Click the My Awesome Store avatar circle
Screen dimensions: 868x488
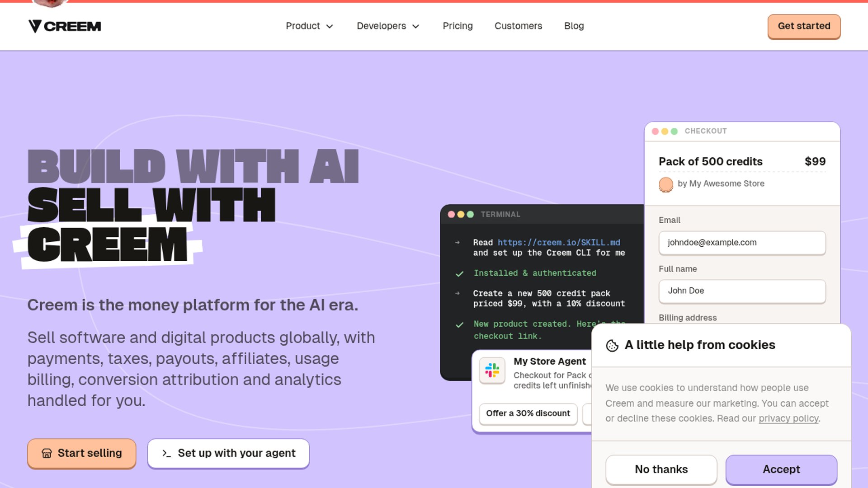tap(665, 184)
